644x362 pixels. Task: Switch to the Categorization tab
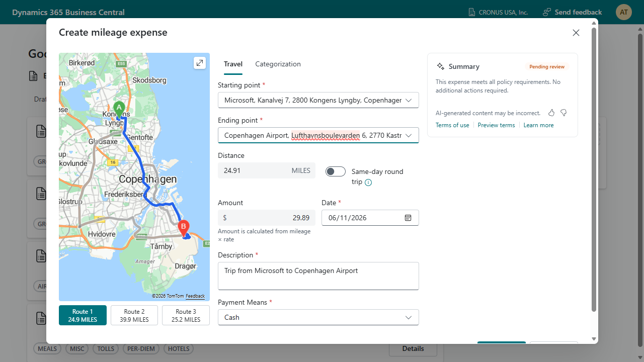(x=278, y=64)
